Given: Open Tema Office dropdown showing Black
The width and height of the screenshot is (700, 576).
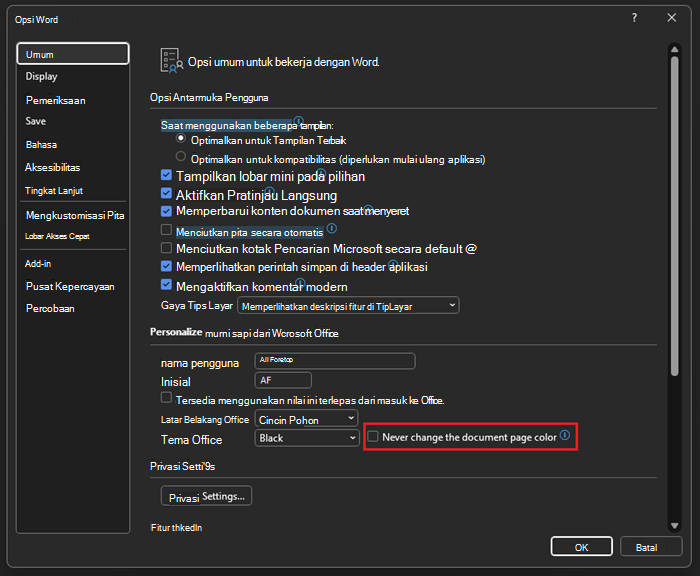Looking at the screenshot, I should [x=306, y=438].
